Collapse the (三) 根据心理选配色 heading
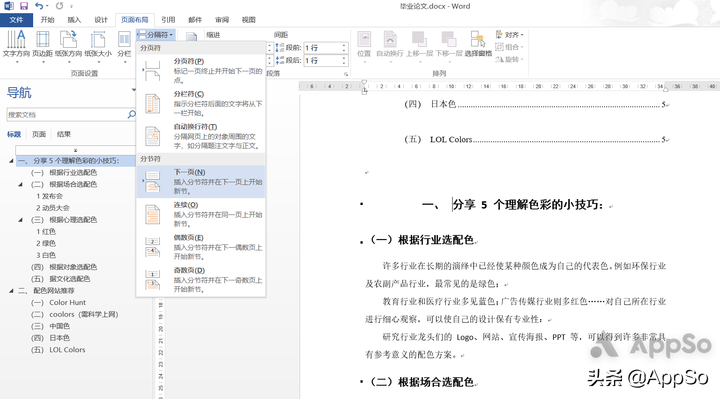Screen dimensions: 720x399 (x=20, y=220)
